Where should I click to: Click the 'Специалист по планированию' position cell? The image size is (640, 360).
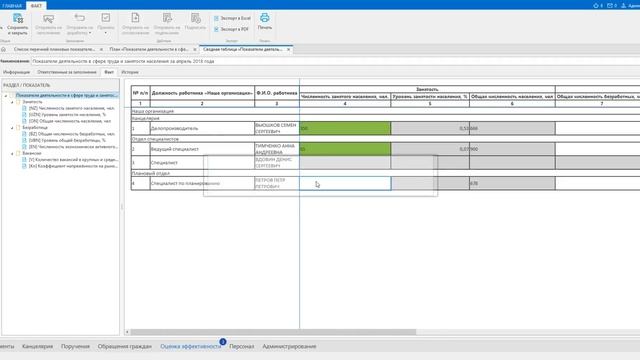click(x=202, y=183)
